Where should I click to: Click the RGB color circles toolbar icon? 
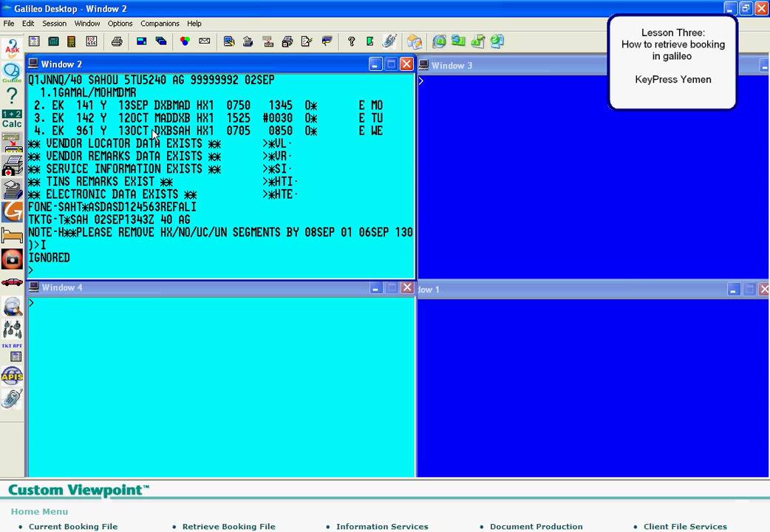point(185,41)
